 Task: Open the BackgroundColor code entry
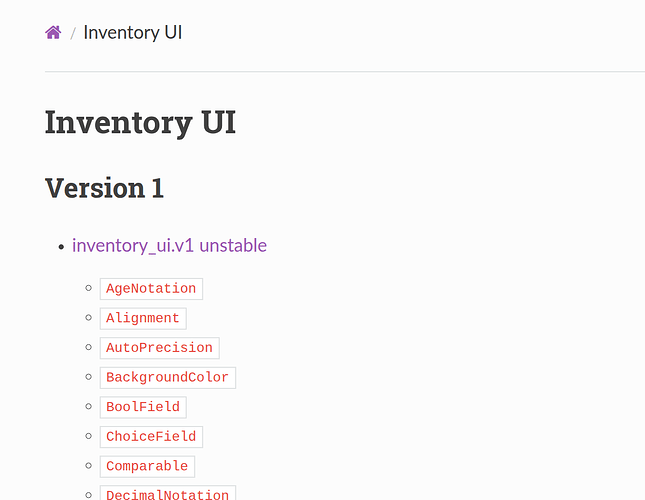click(x=167, y=377)
